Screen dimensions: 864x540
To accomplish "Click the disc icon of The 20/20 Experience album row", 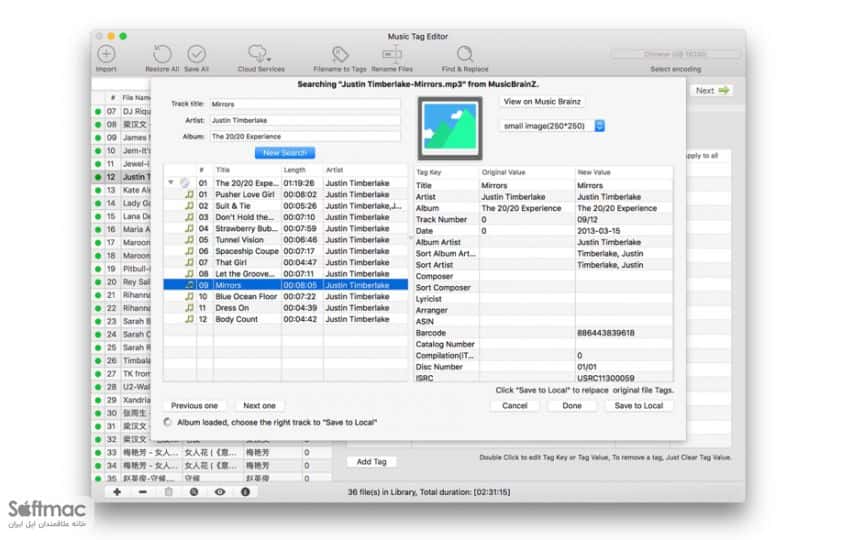I will coord(185,183).
